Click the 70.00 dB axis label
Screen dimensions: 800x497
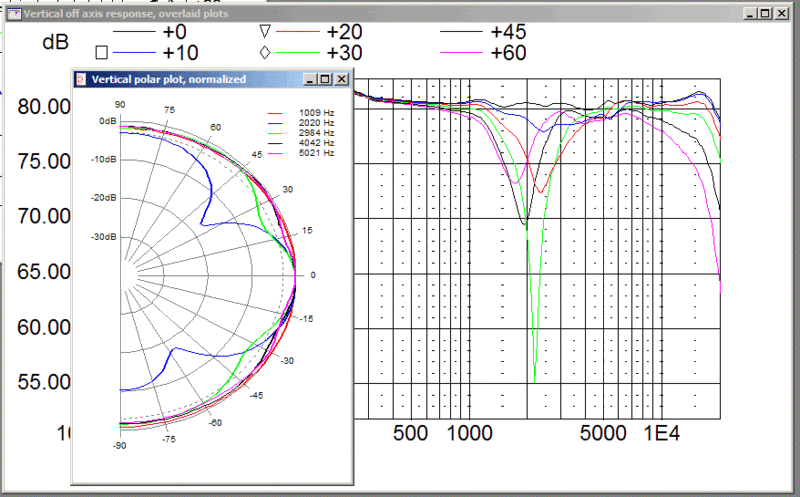click(44, 216)
